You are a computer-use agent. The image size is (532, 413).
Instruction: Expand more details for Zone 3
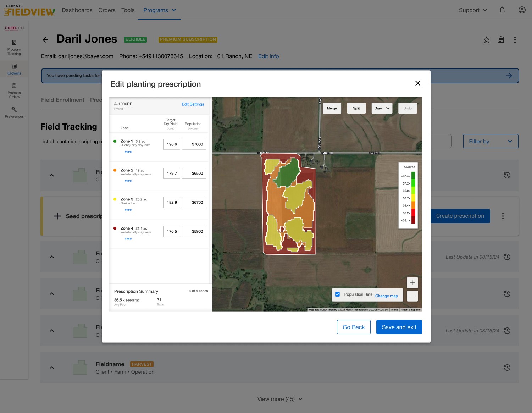point(128,210)
